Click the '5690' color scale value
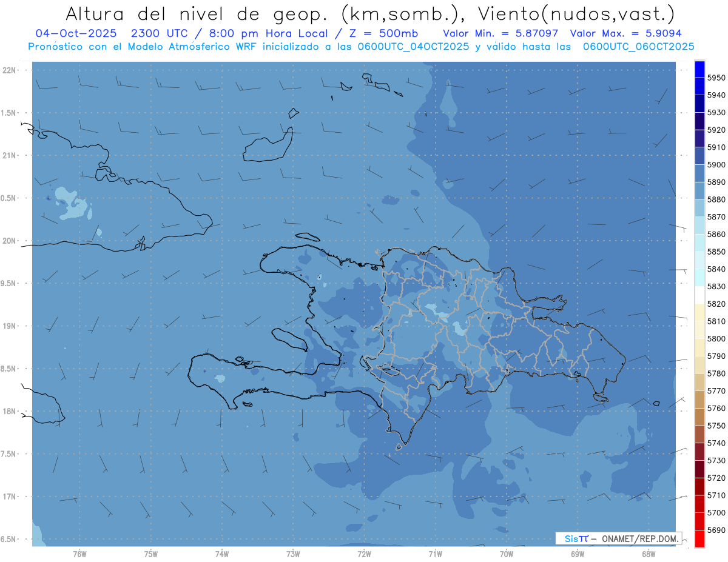The height and width of the screenshot is (562, 728). (x=716, y=530)
